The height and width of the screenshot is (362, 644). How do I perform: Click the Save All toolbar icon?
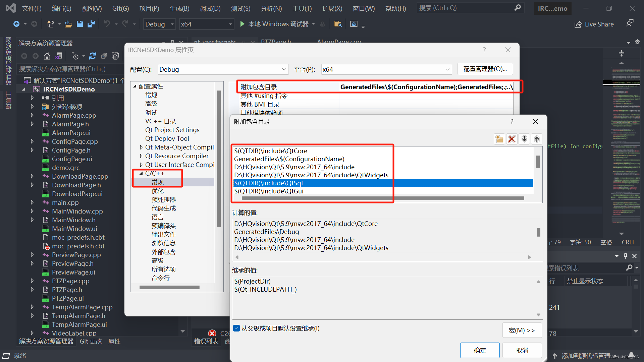coord(91,24)
